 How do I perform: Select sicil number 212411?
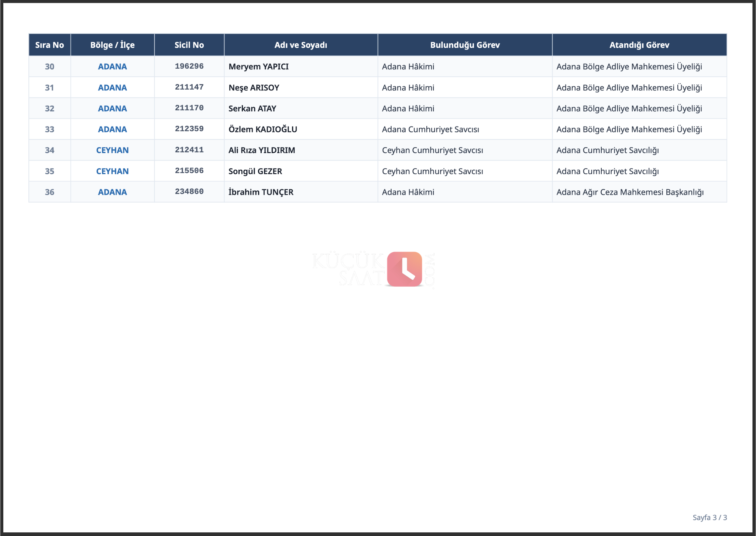click(189, 150)
